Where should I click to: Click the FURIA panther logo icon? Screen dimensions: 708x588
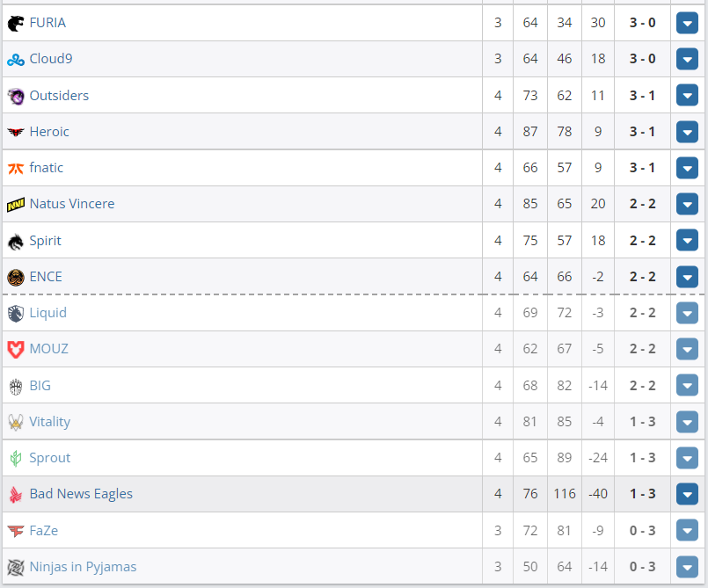(15, 23)
